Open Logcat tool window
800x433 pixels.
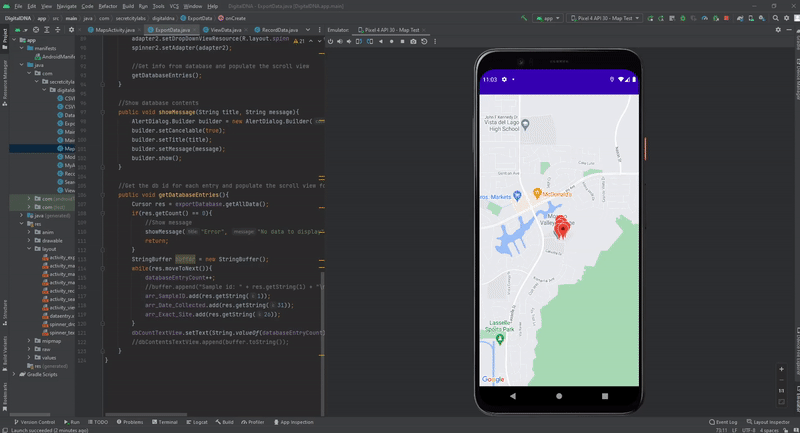[197, 422]
